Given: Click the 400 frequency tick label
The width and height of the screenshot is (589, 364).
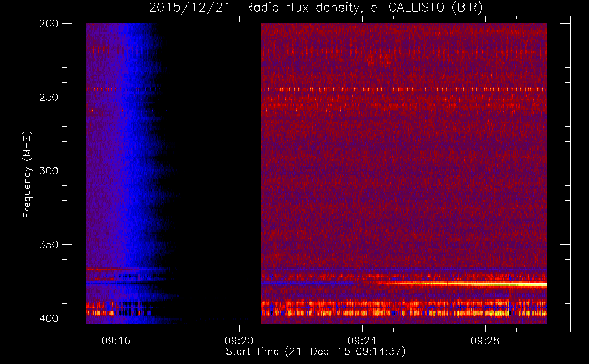Looking at the screenshot, I should [x=49, y=318].
